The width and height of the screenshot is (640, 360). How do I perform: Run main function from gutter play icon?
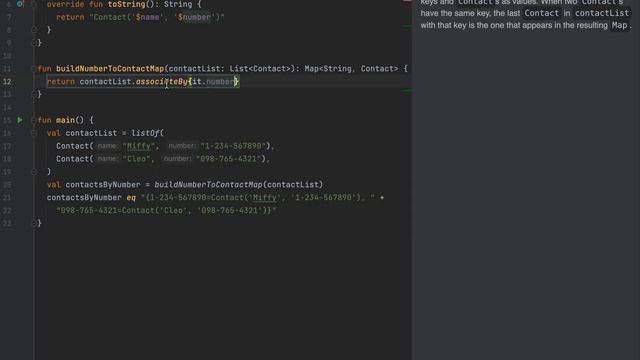click(20, 120)
